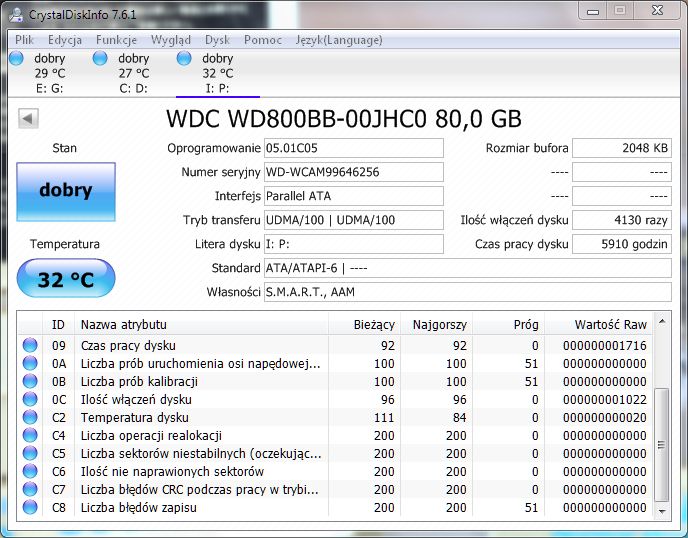Click the CrystalDiskInfo app icon in title bar
Screen dimensions: 688x538
(16, 14)
